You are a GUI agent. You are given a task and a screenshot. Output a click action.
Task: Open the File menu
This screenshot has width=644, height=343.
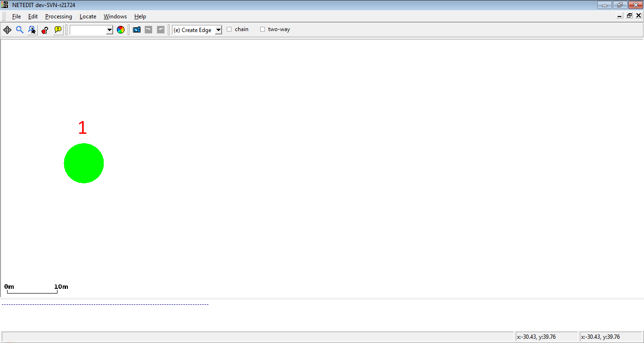(x=17, y=16)
